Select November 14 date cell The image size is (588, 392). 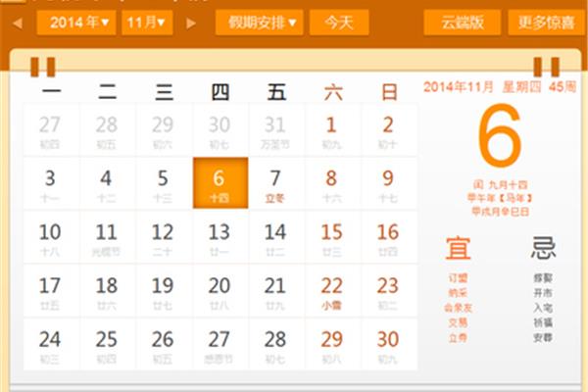276,237
